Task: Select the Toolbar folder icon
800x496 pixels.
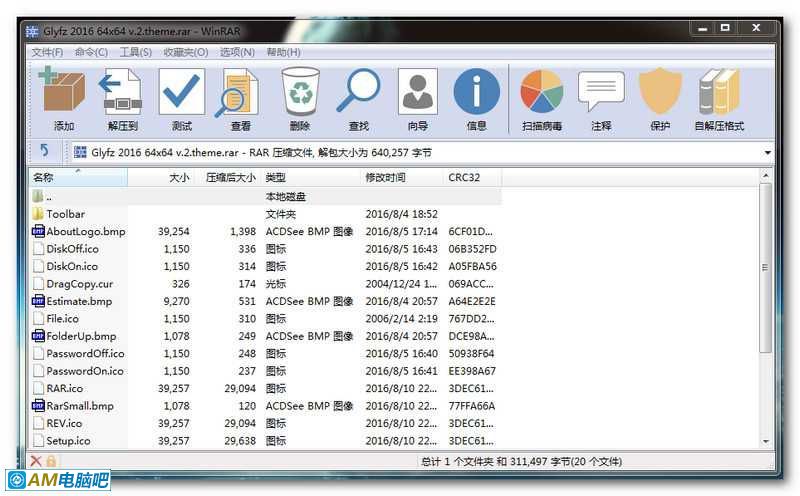Action: pyautogui.click(x=38, y=213)
